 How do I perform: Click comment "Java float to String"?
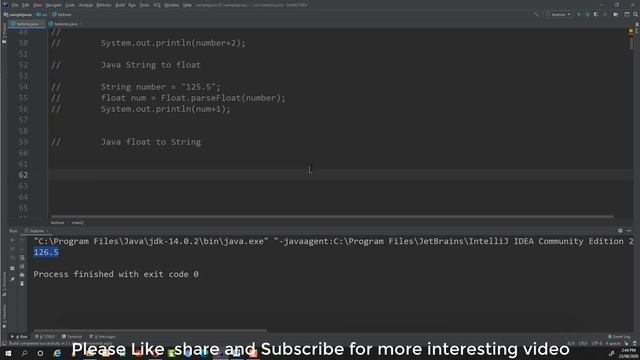tap(151, 142)
